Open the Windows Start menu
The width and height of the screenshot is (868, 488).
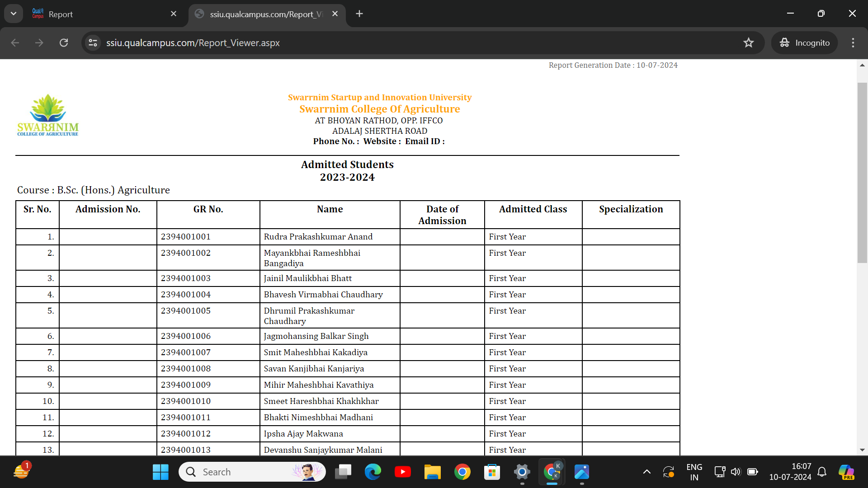[x=160, y=472]
